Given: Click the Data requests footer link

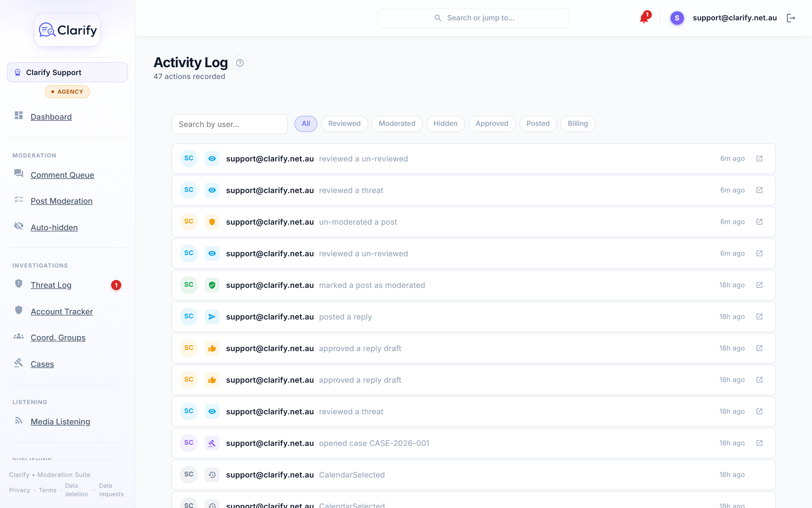Looking at the screenshot, I should tap(111, 490).
